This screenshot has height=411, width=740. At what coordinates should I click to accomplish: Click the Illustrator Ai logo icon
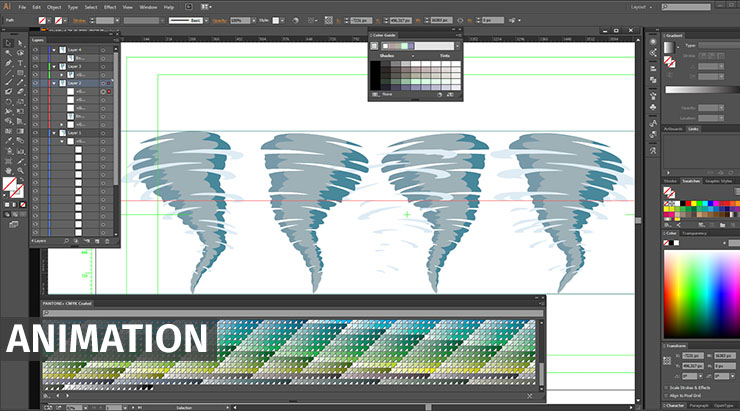click(x=9, y=7)
